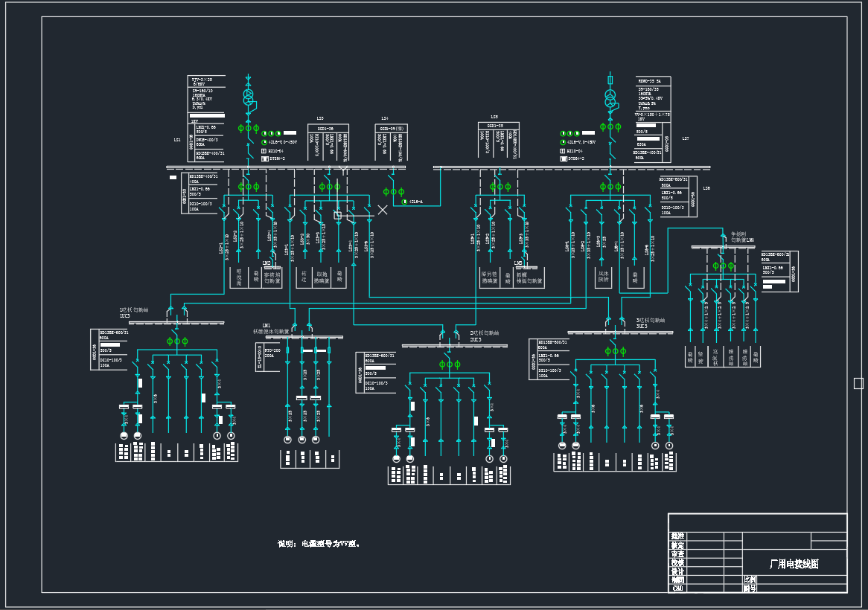Click the 比例 field in title block
Screen dimensions: 868x610
click(750, 579)
